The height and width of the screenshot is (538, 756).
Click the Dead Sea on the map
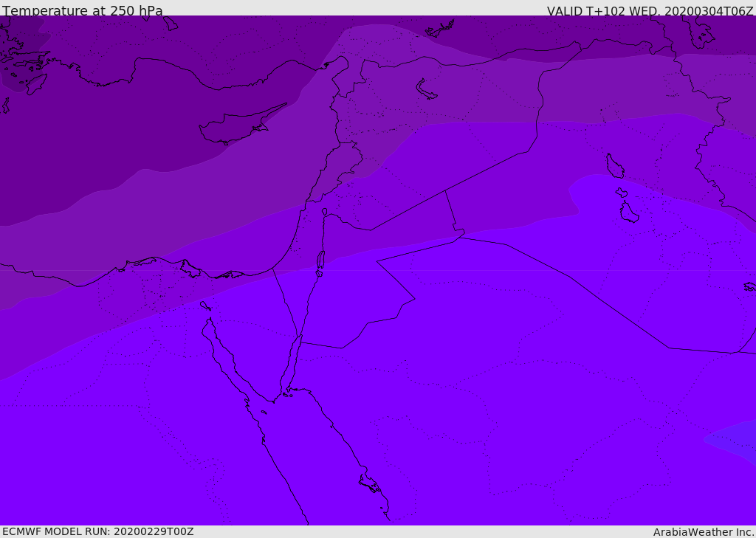click(320, 261)
